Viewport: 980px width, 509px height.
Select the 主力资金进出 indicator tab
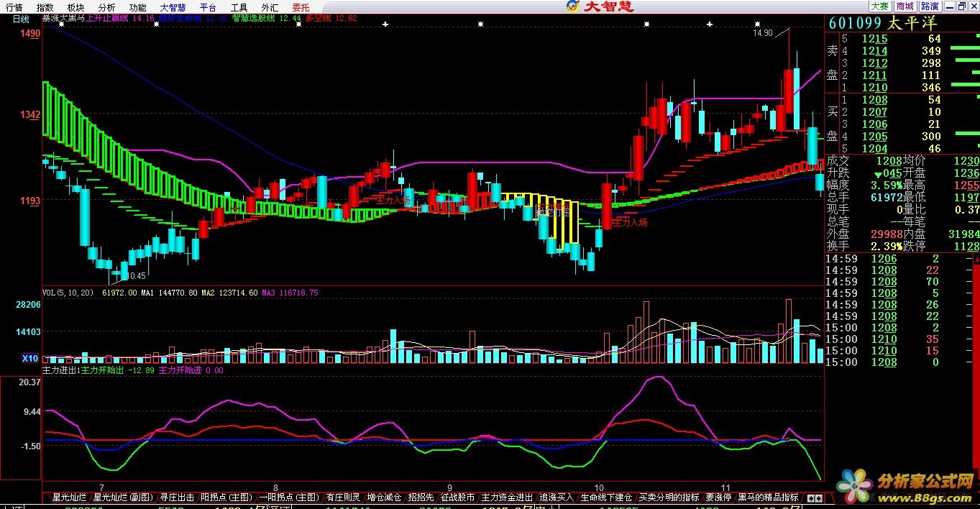[508, 497]
